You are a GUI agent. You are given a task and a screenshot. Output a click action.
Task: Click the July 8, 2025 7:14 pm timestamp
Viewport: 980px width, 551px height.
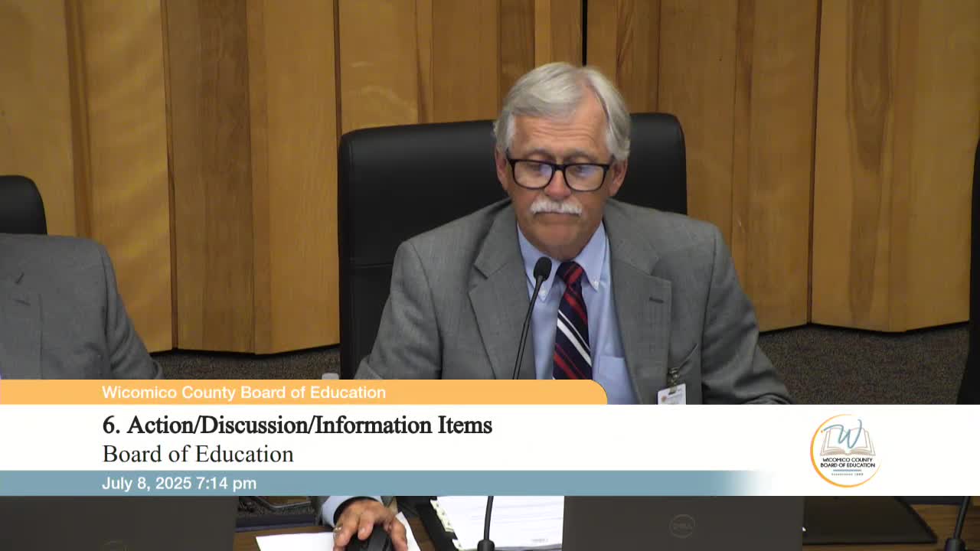pos(180,483)
